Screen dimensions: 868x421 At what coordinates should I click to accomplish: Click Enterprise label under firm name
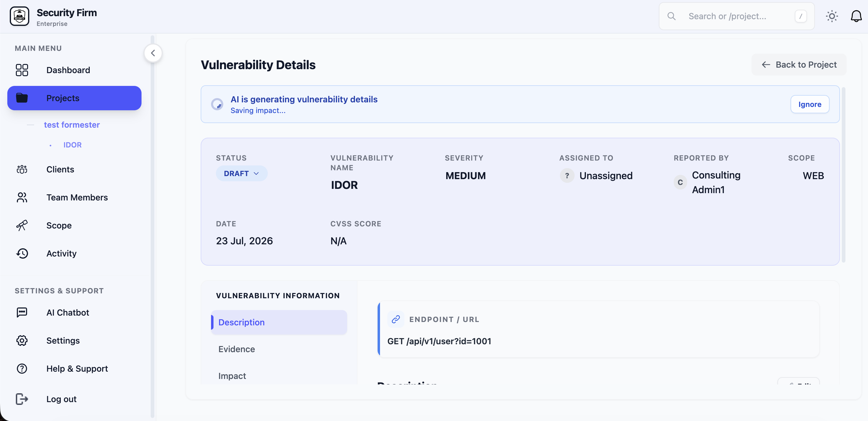click(x=52, y=23)
